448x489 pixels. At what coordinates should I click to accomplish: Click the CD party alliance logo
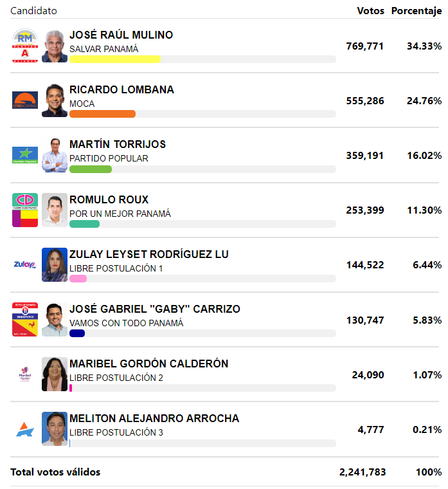click(25, 210)
